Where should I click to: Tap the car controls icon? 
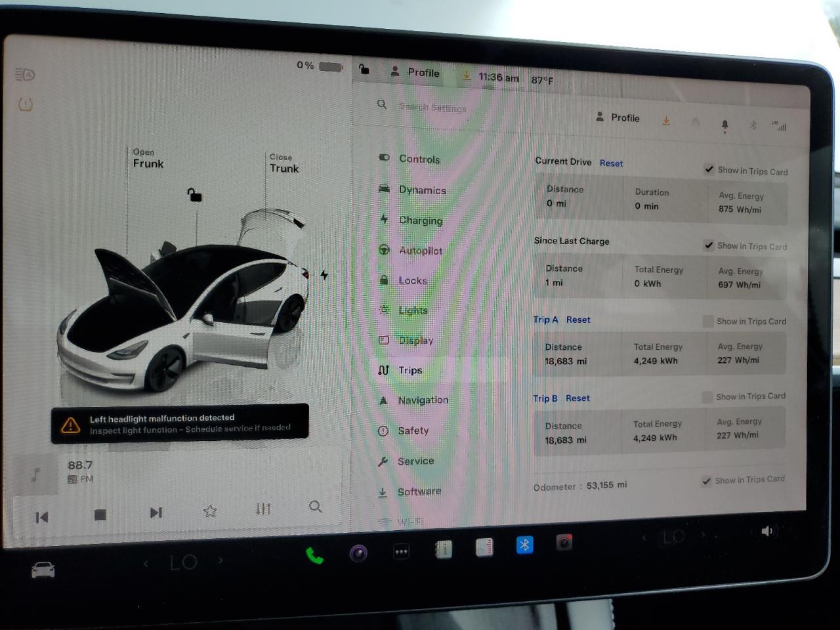tap(43, 570)
